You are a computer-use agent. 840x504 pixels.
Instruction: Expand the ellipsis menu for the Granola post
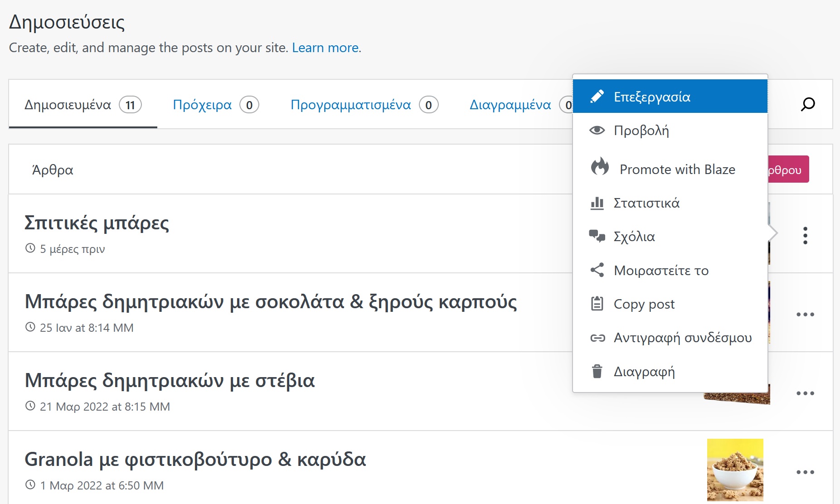(x=805, y=472)
